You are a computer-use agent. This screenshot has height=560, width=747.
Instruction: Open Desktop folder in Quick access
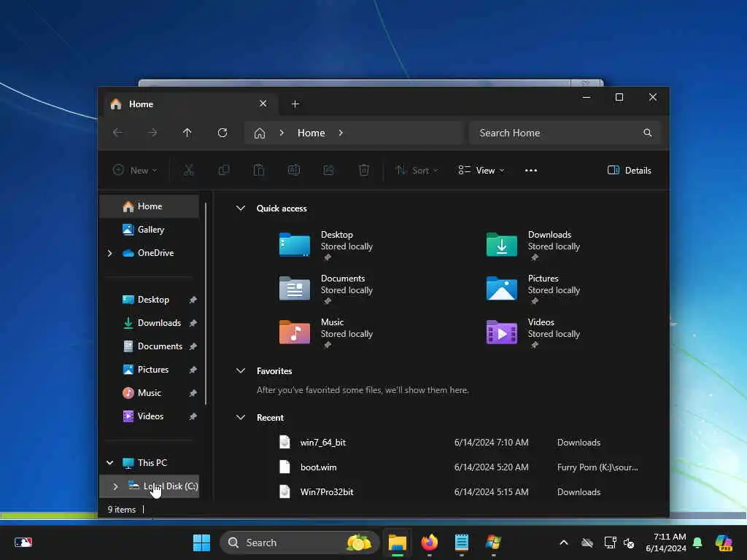tap(326, 245)
